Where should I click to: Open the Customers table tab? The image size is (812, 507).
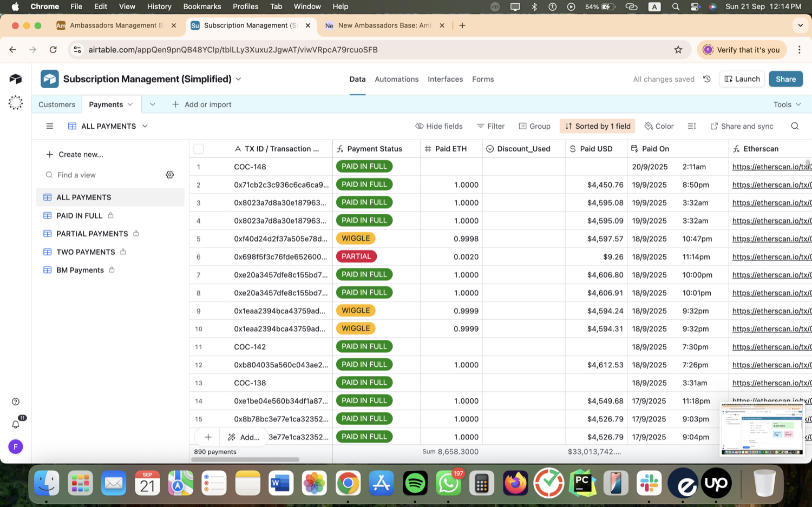[x=57, y=104]
